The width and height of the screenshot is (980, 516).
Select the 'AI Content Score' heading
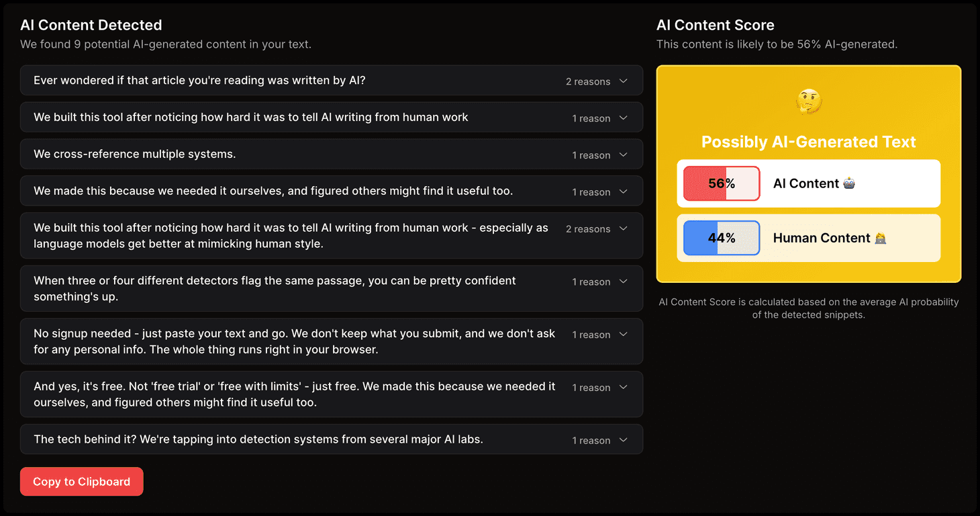716,25
